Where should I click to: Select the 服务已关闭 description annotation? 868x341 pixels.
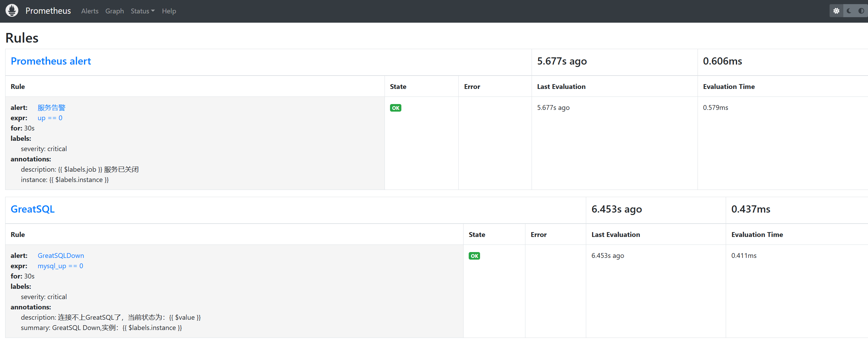(x=80, y=169)
